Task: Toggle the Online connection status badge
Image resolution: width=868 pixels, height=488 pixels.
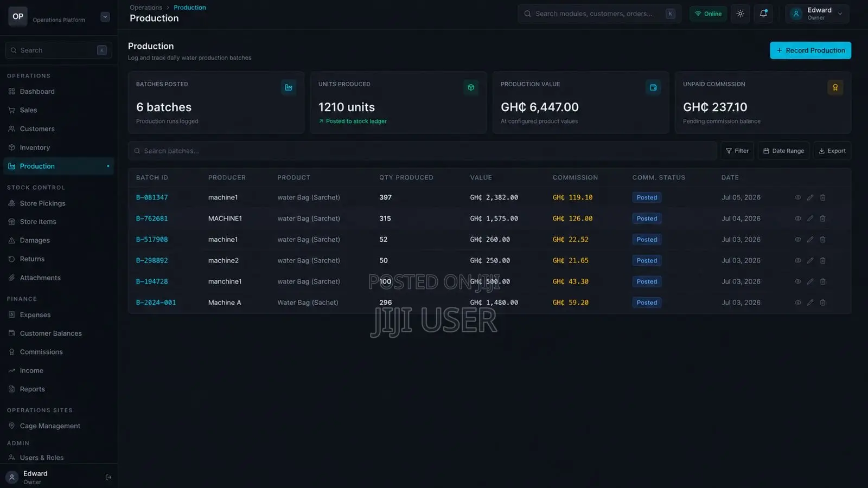Action: coord(708,14)
